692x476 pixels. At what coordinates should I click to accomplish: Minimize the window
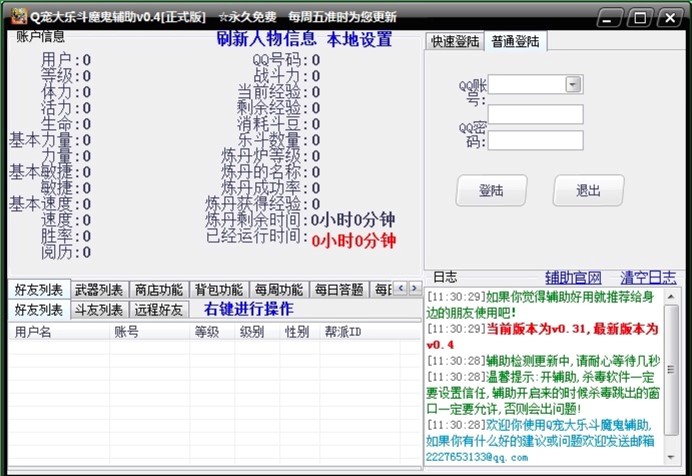[609, 19]
